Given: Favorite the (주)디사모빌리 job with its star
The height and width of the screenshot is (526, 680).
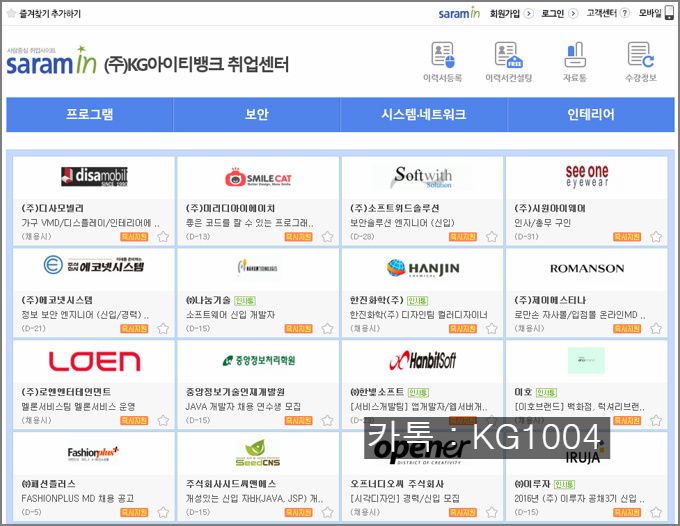Looking at the screenshot, I should tap(163, 237).
